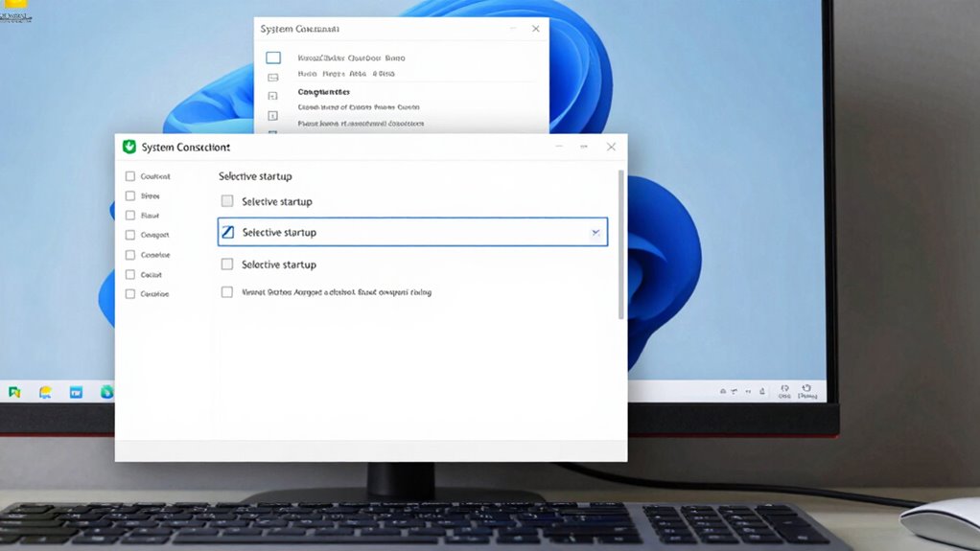
Task: Click the text row just below the bold heading in back window
Action: click(x=359, y=106)
